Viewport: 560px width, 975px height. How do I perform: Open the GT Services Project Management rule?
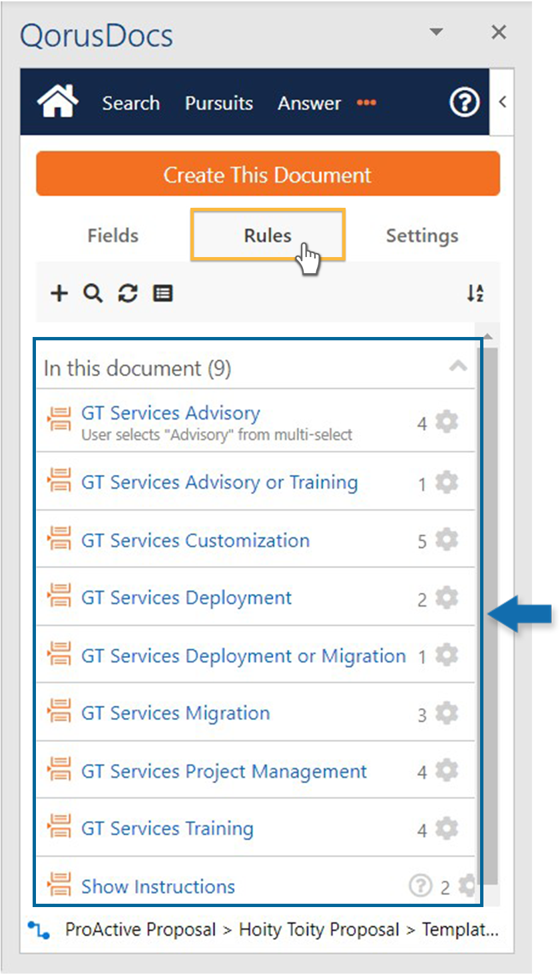(224, 771)
